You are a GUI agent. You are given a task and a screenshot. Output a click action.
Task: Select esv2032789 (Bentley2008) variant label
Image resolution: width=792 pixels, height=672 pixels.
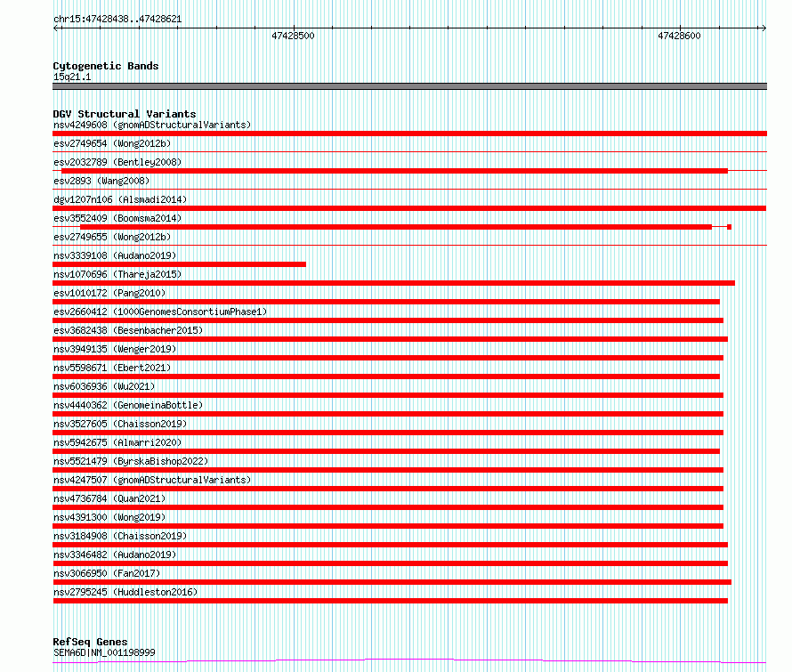117,162
